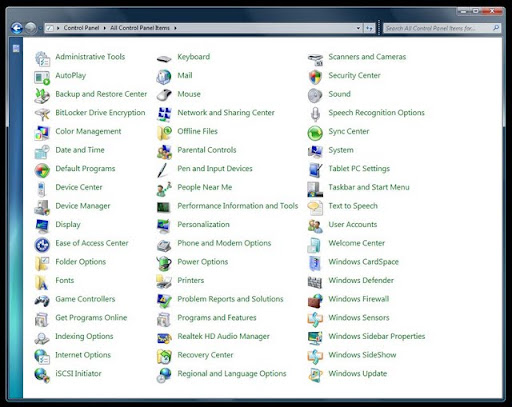This screenshot has height=407, width=512.
Task: Click the Realtek HD Audio Manager icon
Action: tap(164, 338)
